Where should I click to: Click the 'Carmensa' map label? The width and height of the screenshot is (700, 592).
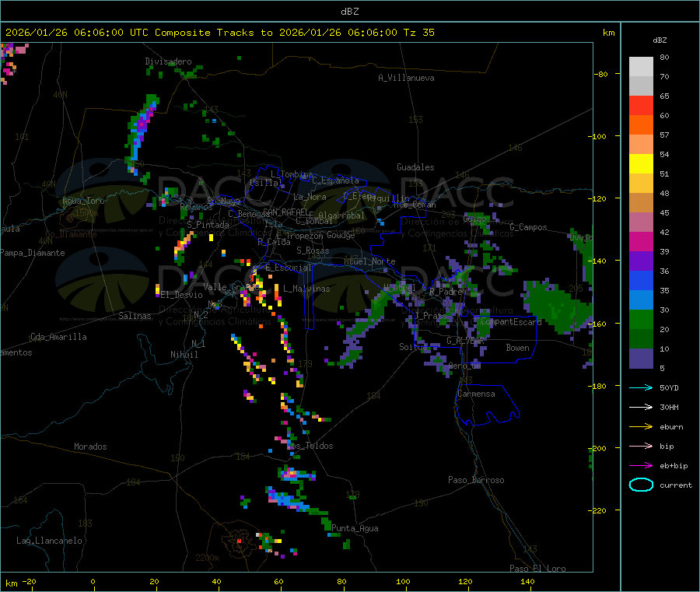pos(476,394)
